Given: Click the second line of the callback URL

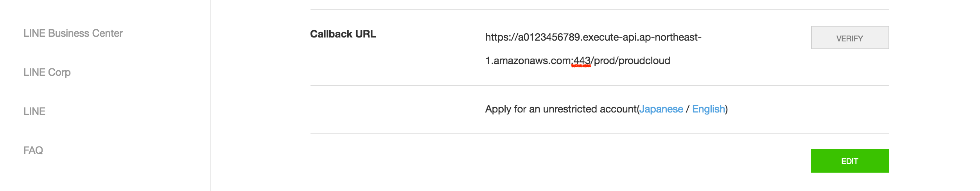Looking at the screenshot, I should 577,61.
